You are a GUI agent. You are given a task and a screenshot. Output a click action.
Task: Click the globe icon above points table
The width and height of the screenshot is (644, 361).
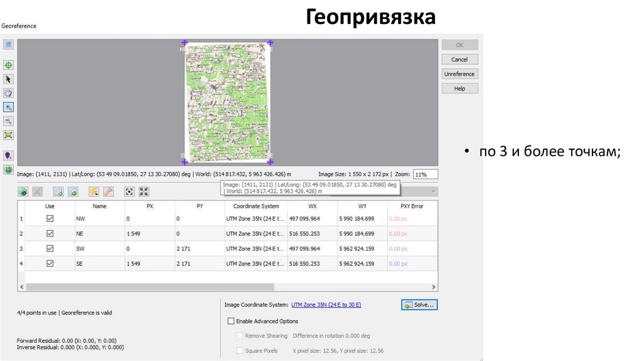[x=23, y=191]
